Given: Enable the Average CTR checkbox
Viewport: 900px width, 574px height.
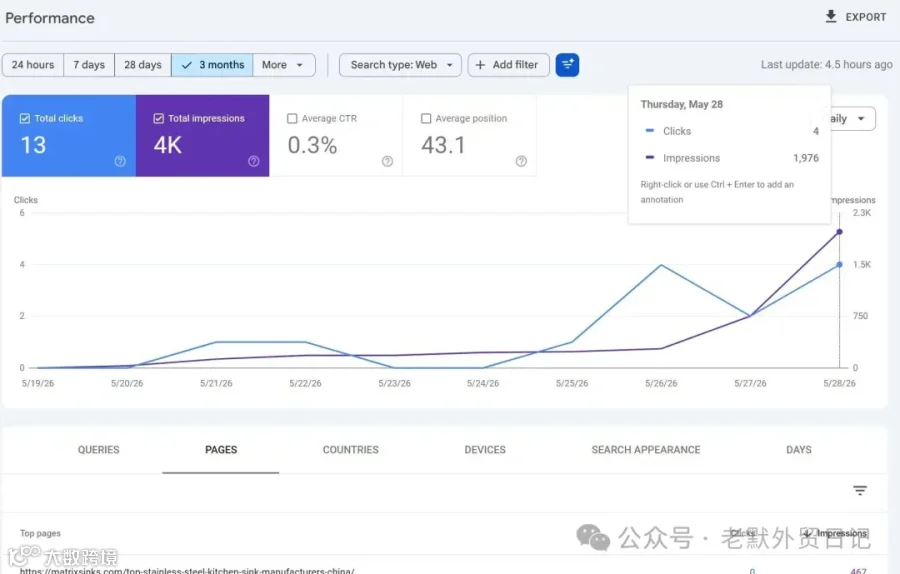Looking at the screenshot, I should [x=292, y=118].
